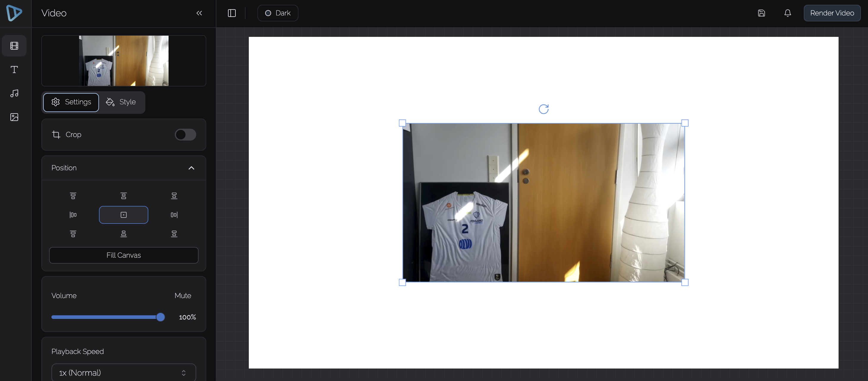Open the Text tool in sidebar

(14, 70)
